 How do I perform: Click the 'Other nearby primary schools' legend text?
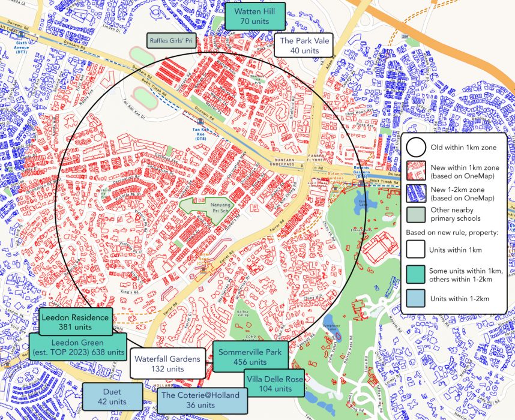(x=455, y=214)
